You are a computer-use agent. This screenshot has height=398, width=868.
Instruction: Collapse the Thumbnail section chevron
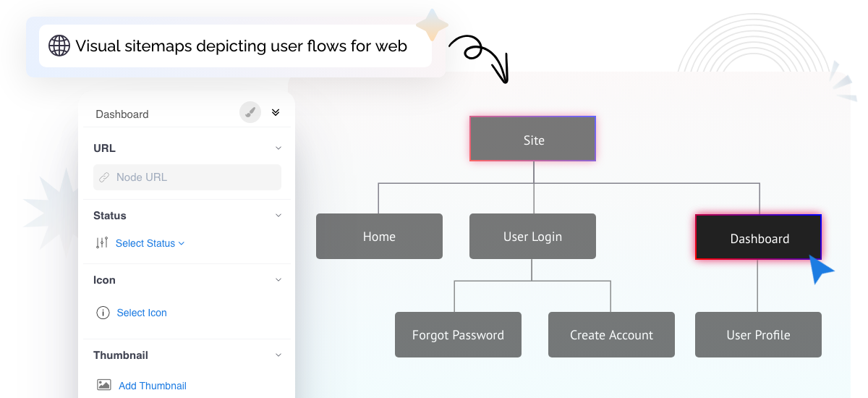pos(278,355)
